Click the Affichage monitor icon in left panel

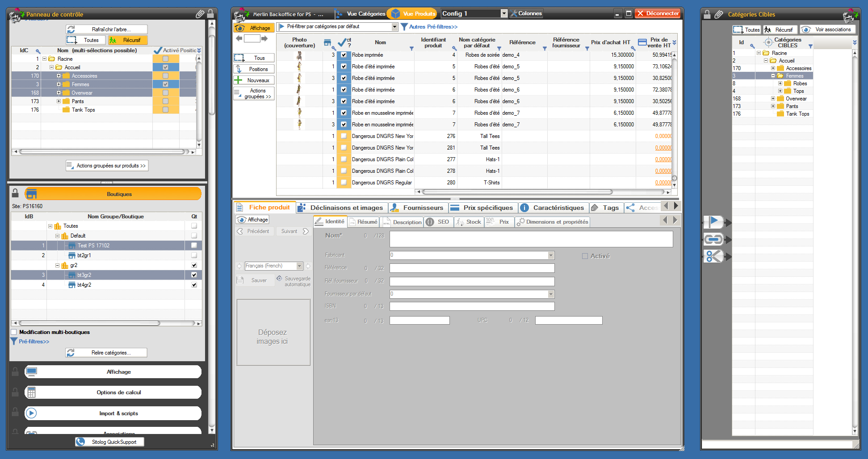pos(31,371)
